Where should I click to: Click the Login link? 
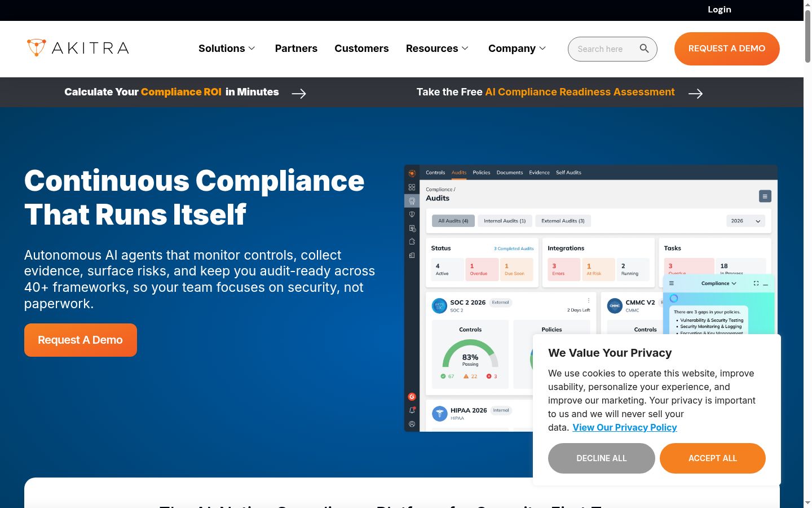[x=720, y=10]
